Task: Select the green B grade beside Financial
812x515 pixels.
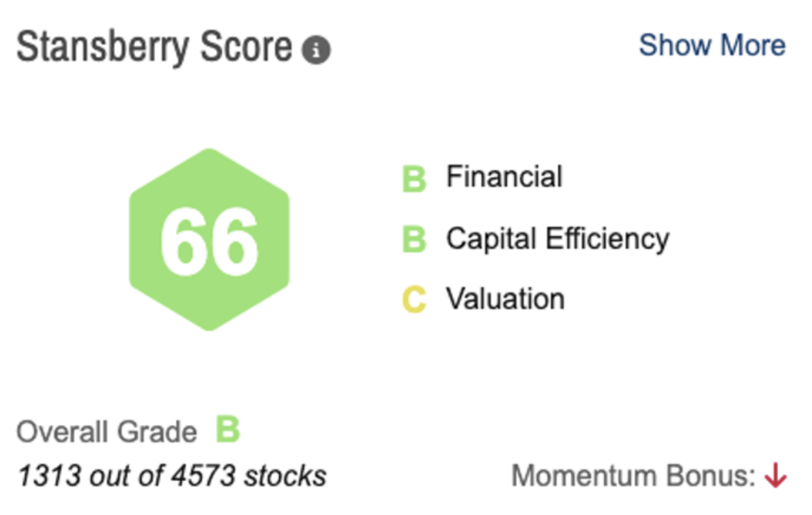Action: [415, 177]
